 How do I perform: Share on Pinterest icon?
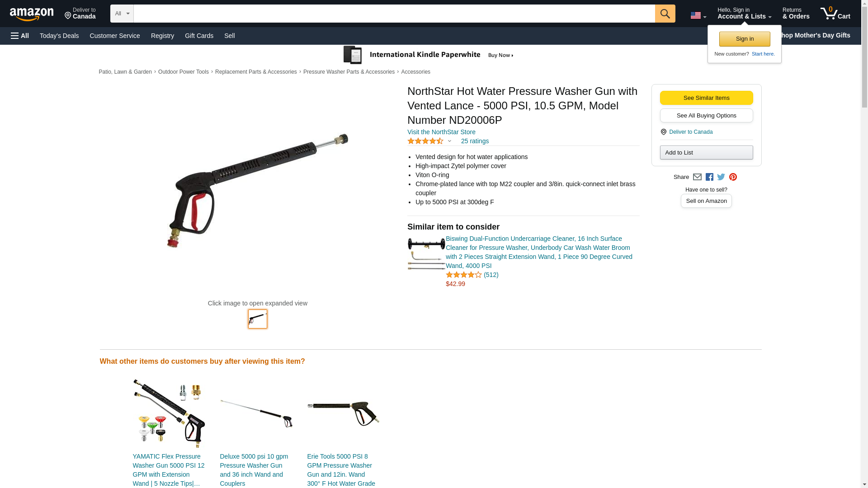coord(733,177)
